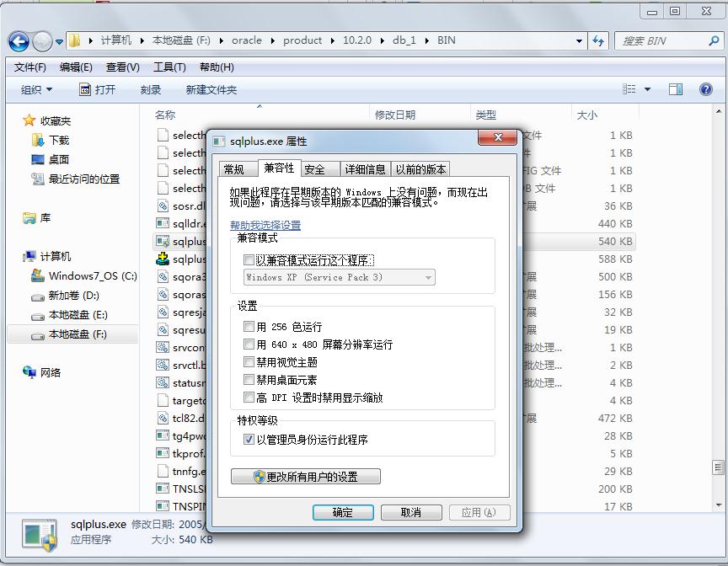Sort by the 大小 column header
728x566 pixels.
pyautogui.click(x=586, y=115)
